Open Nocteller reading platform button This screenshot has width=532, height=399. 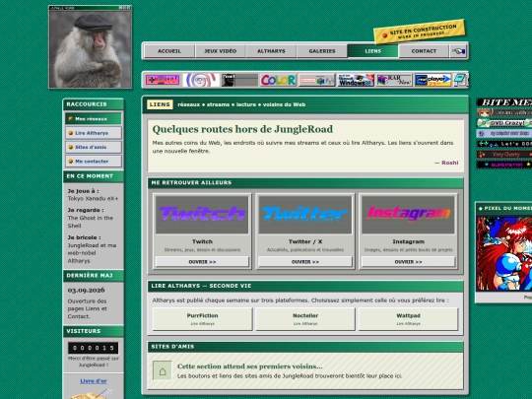point(305,319)
